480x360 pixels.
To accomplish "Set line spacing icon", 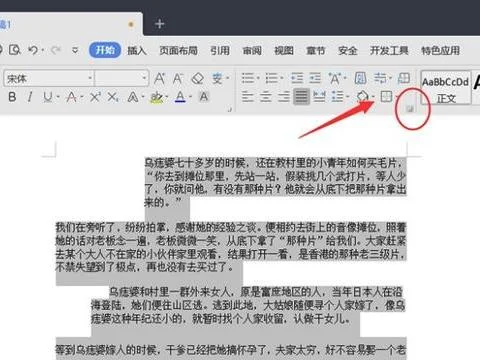I will (x=337, y=97).
